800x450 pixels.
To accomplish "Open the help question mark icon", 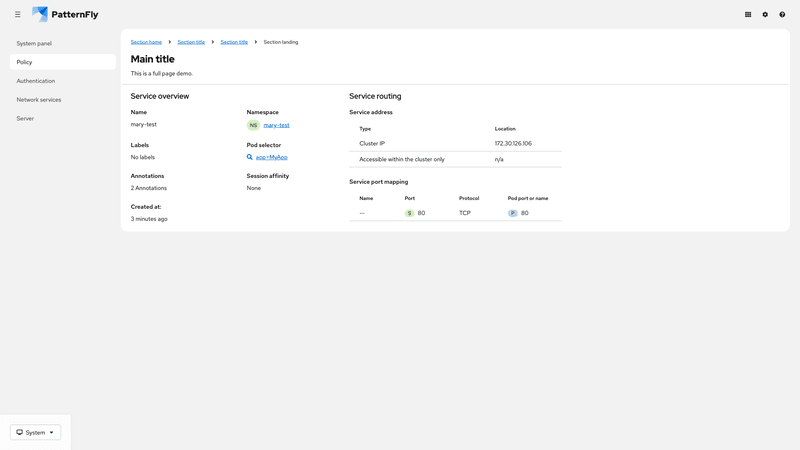I will pyautogui.click(x=782, y=15).
